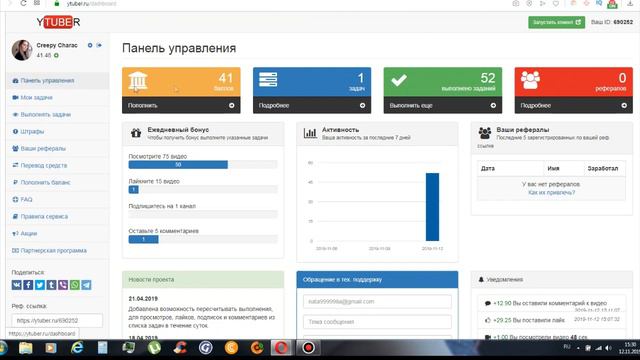The image size is (640, 360).
Task: Click volume icon in system tray
Action: pos(608,348)
